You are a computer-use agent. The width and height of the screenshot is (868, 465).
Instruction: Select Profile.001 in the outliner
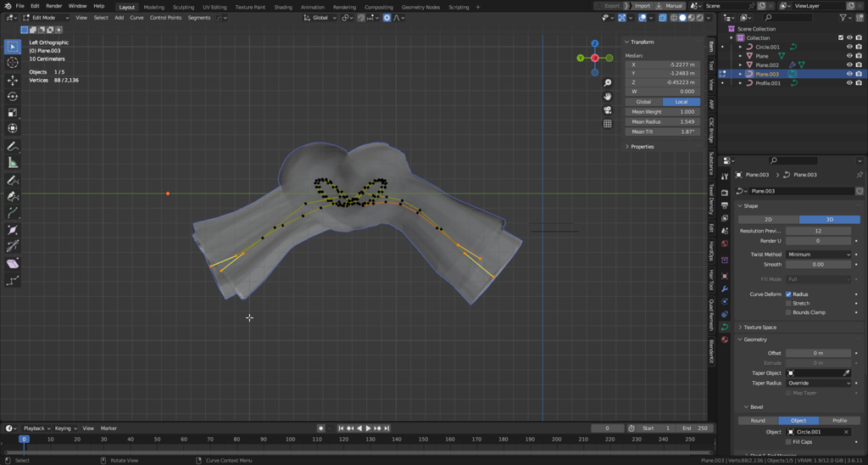[x=768, y=83]
